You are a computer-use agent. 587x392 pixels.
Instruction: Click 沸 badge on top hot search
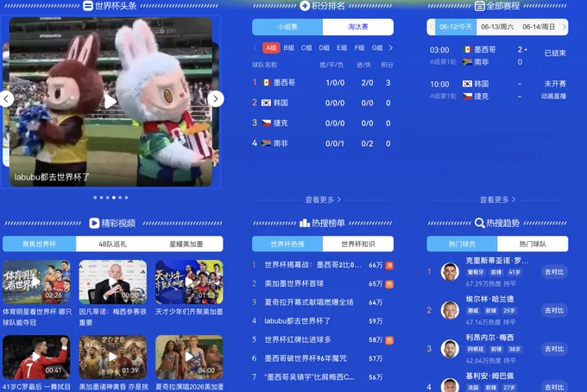[x=389, y=265]
